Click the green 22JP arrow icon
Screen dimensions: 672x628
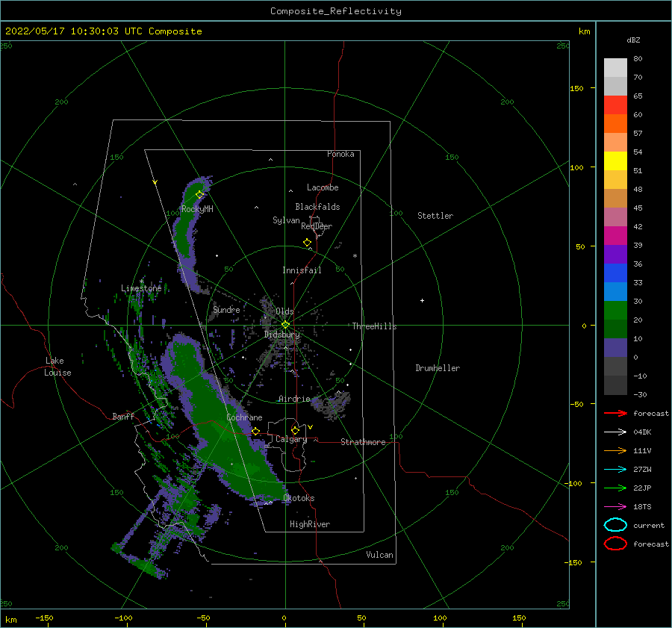click(615, 488)
